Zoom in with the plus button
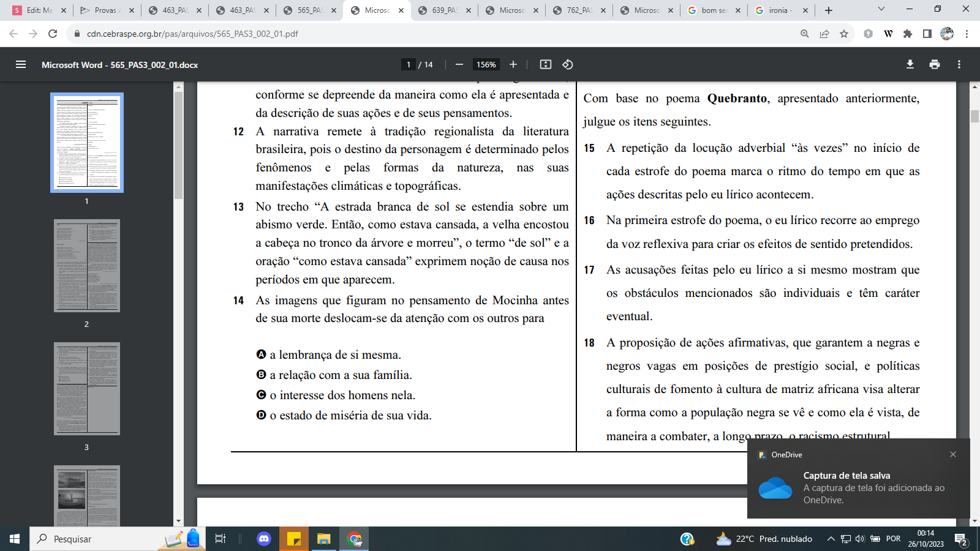980x551 pixels. point(513,64)
